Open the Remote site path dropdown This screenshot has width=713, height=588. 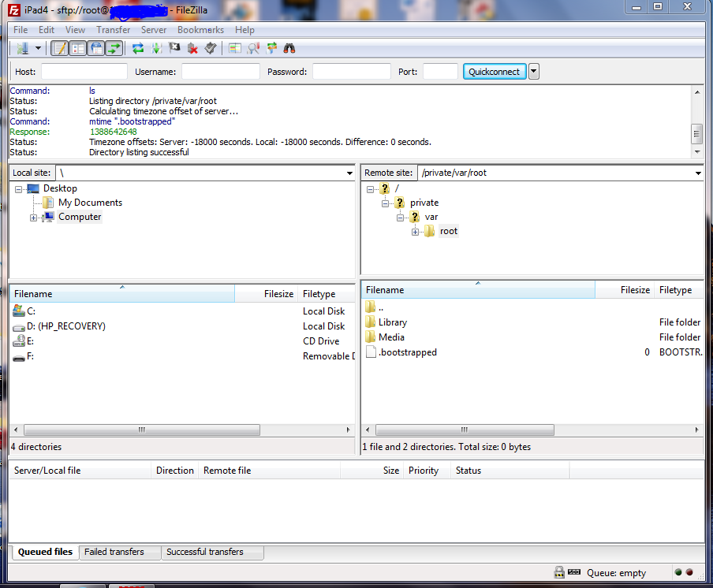pos(698,173)
